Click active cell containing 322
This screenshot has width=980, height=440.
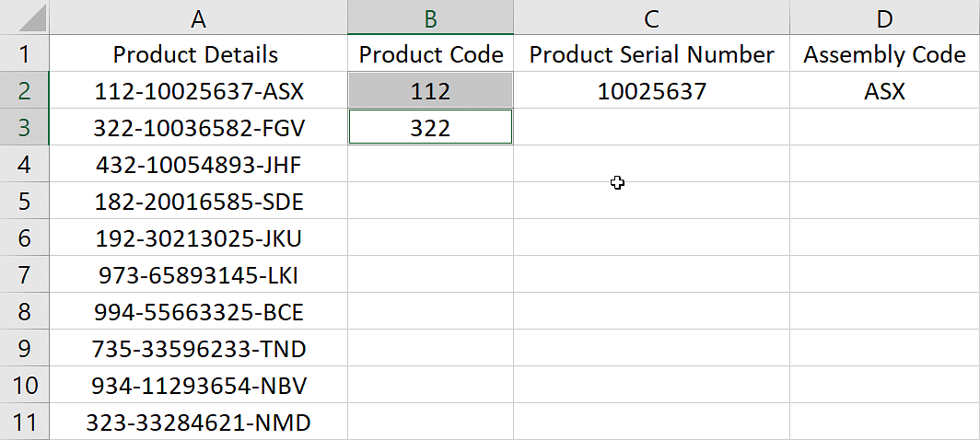coord(431,128)
